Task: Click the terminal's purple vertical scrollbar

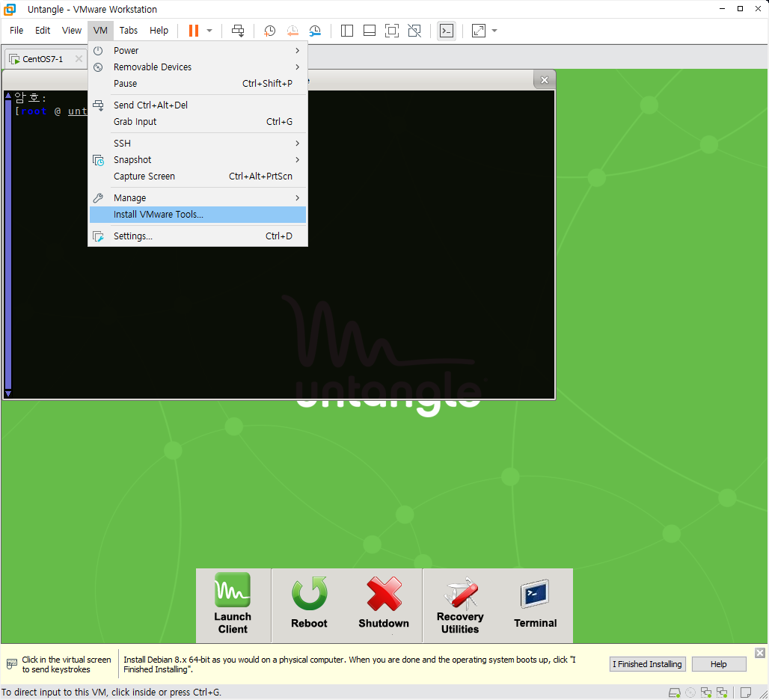Action: (8, 244)
